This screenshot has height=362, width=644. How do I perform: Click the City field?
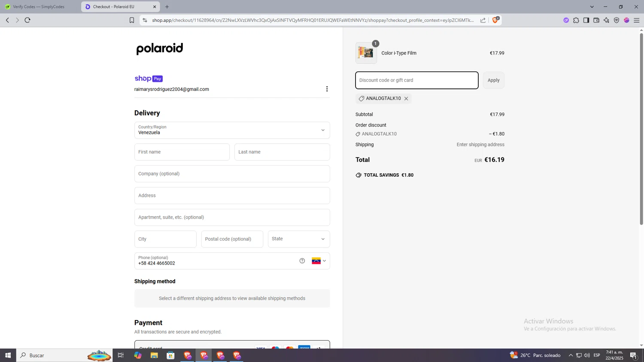(x=165, y=239)
